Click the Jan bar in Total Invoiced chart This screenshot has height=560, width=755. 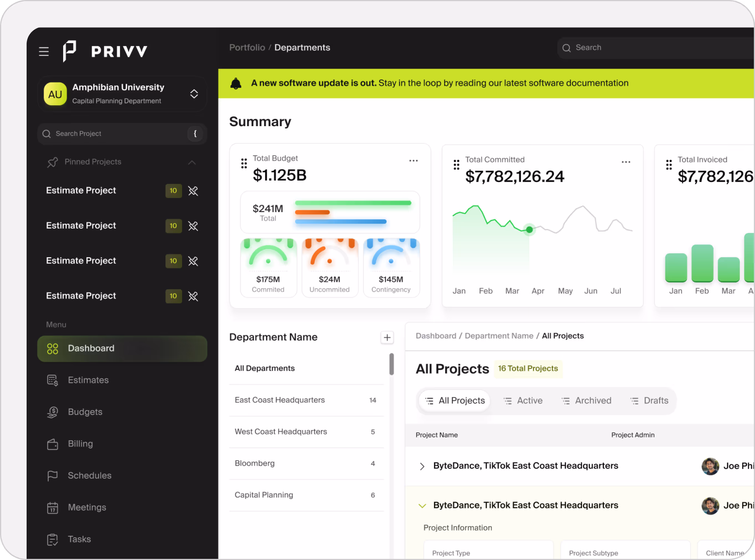pyautogui.click(x=676, y=268)
